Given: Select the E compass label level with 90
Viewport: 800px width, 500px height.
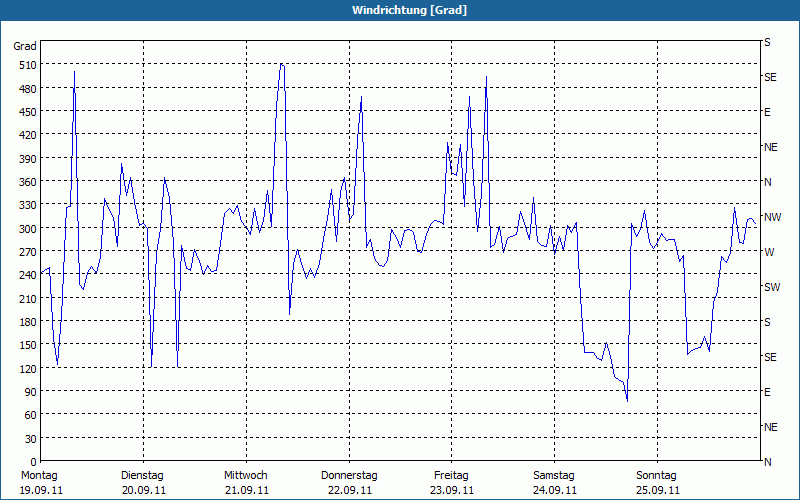Looking at the screenshot, I should (x=767, y=392).
